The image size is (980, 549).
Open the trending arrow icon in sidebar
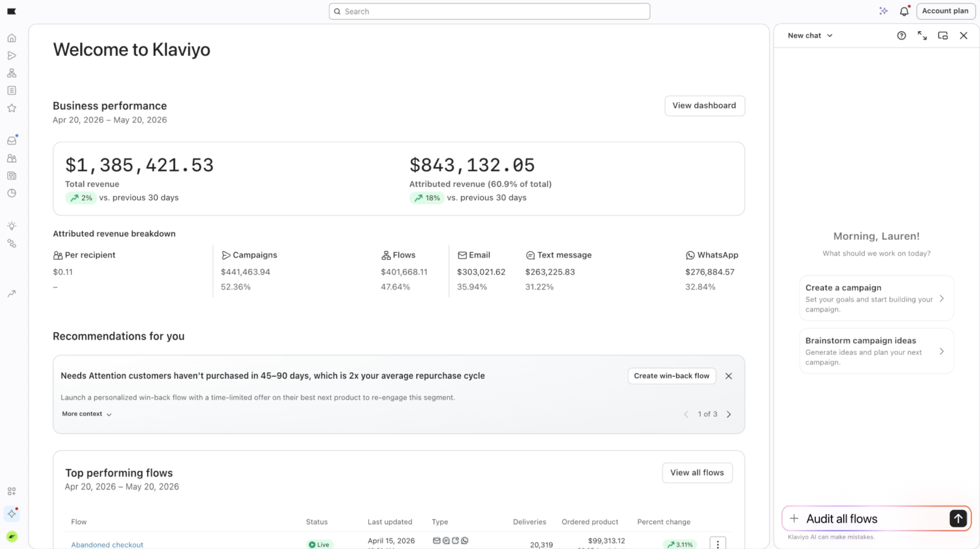(x=12, y=294)
